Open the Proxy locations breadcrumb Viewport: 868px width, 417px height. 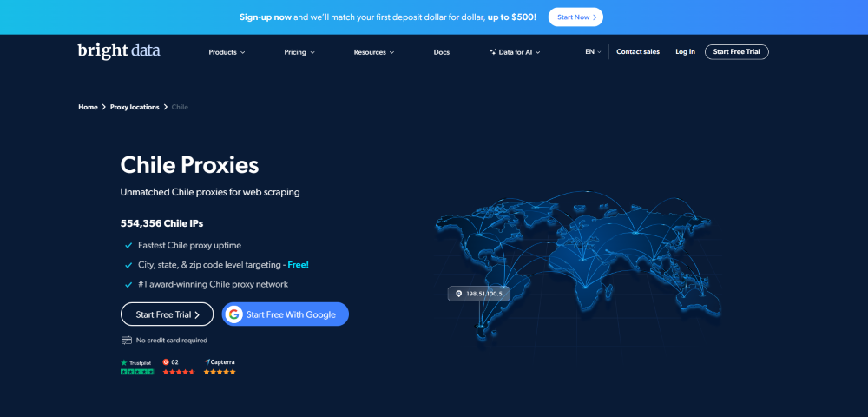tap(135, 107)
